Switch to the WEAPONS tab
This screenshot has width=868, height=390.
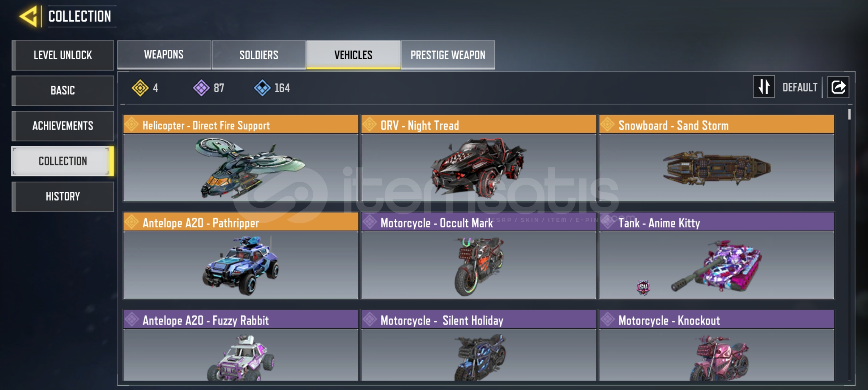point(164,55)
